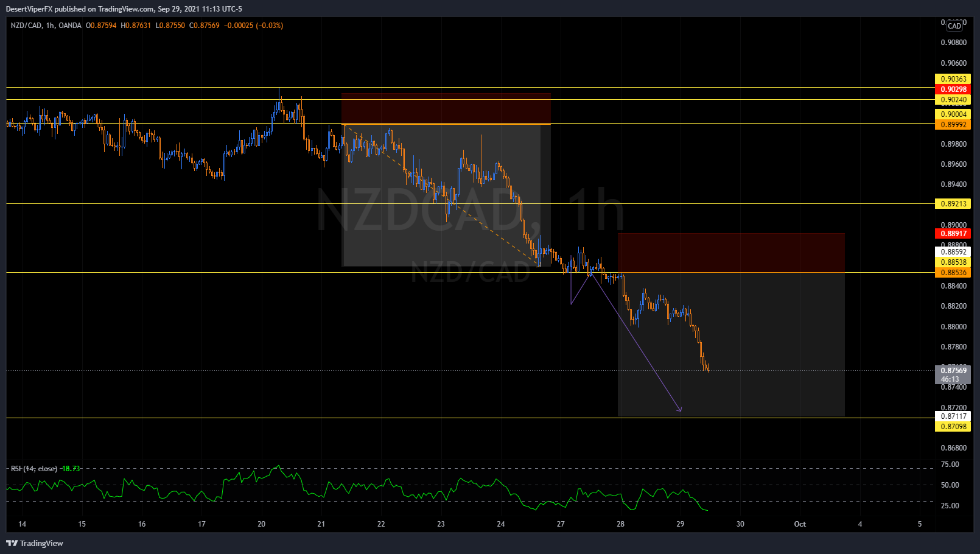Select the orange 0.89992 price label
The width and height of the screenshot is (980, 554).
953,125
